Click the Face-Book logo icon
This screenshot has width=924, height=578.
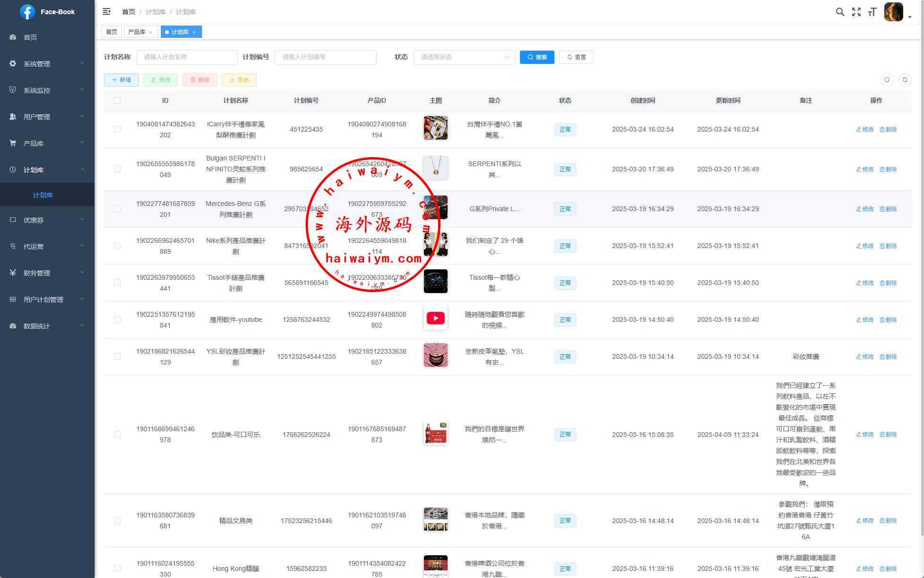27,12
